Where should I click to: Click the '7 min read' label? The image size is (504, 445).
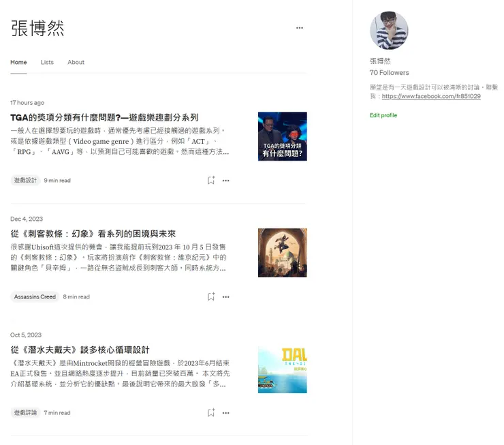point(57,412)
